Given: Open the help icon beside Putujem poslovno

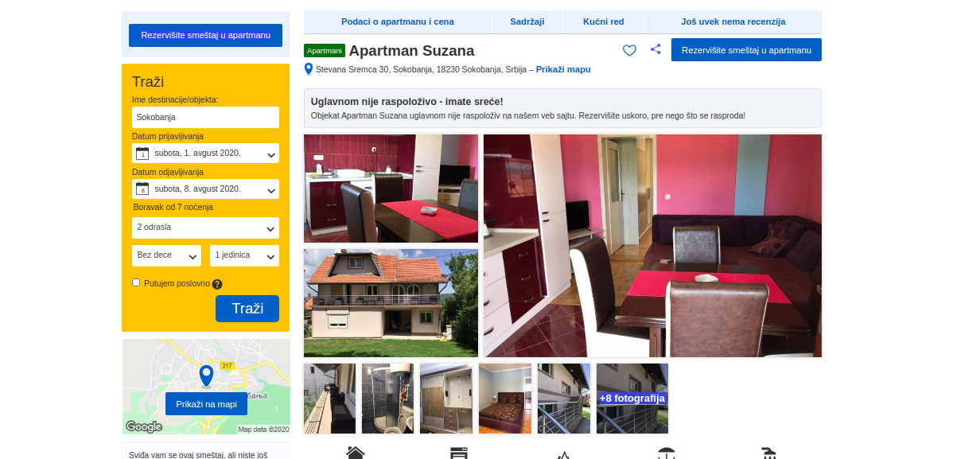Looking at the screenshot, I should tap(217, 284).
